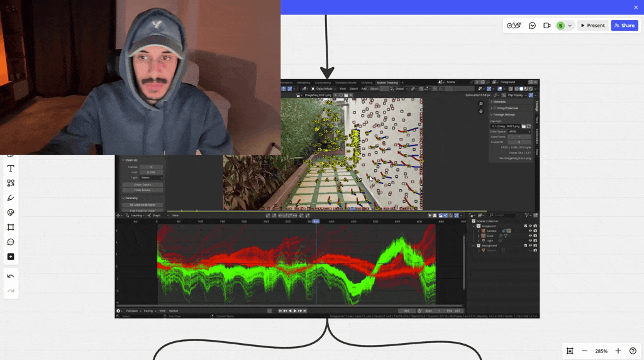Undo the last action

tap(11, 276)
